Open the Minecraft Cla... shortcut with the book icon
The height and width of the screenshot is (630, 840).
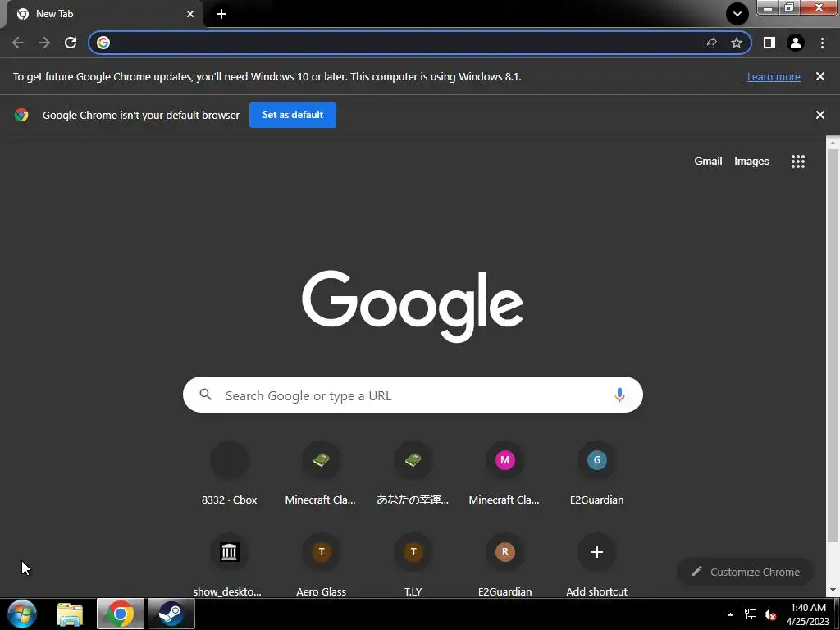[x=321, y=473]
